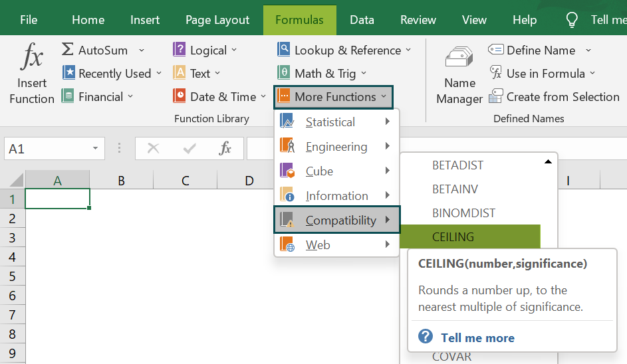Click the More Functions orange icon
627x364 pixels.
tap(284, 96)
